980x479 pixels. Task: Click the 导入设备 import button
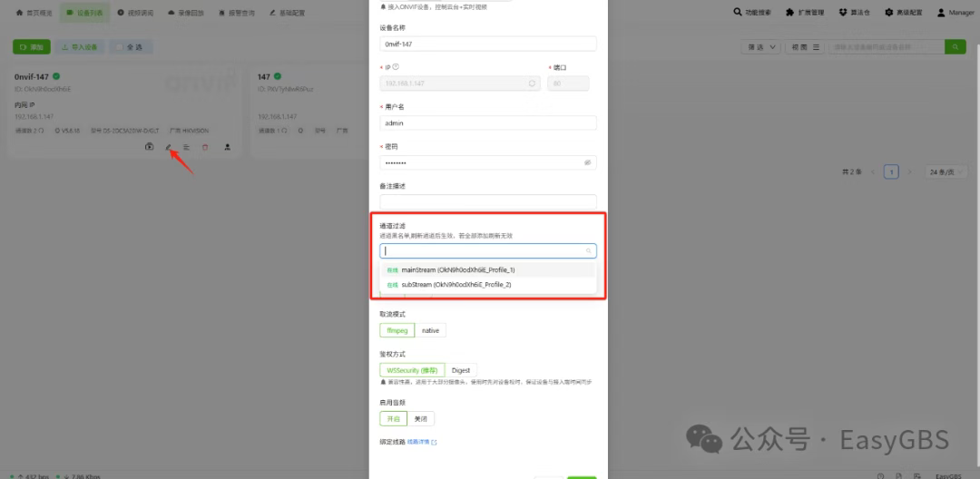click(79, 47)
